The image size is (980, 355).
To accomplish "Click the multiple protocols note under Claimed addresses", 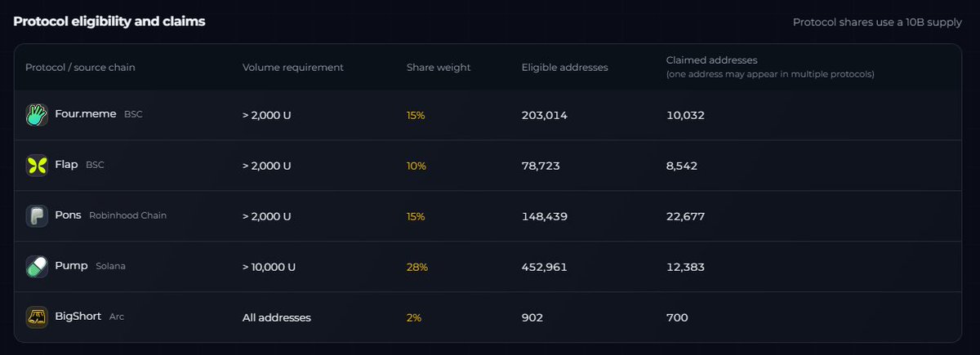I will (x=770, y=74).
